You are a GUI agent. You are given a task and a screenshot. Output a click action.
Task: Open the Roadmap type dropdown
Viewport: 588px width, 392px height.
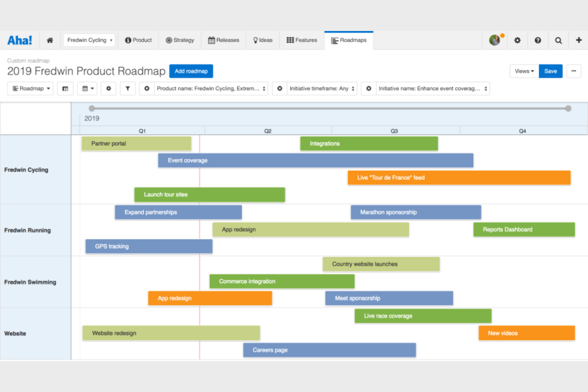pos(30,89)
